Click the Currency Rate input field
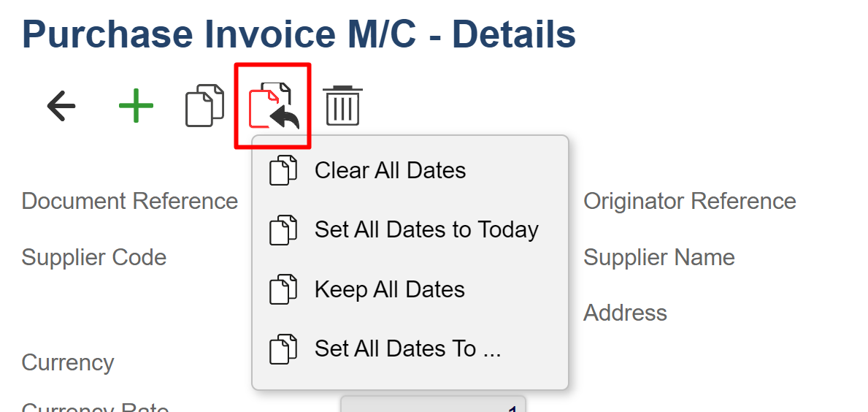 tap(433, 405)
